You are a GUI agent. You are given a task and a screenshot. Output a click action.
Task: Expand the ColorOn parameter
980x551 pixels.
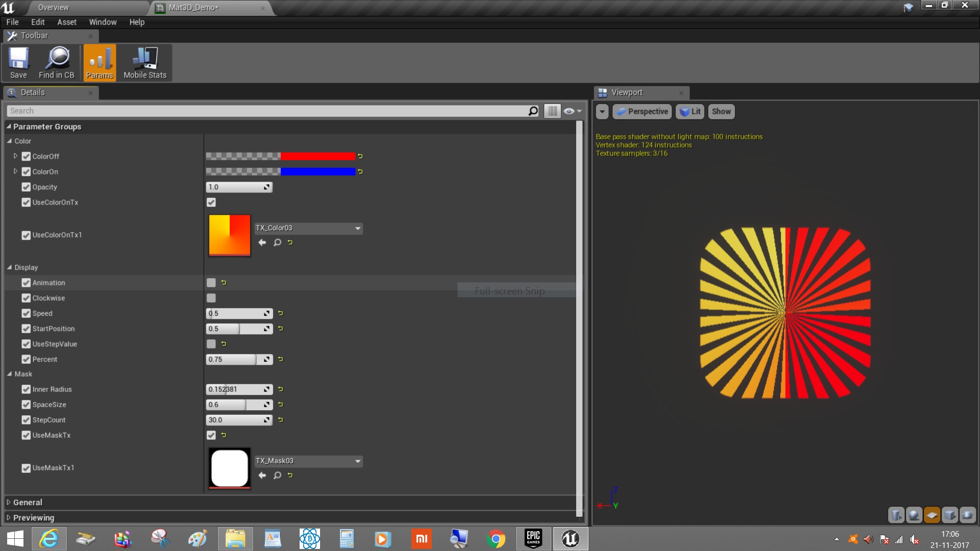[15, 171]
